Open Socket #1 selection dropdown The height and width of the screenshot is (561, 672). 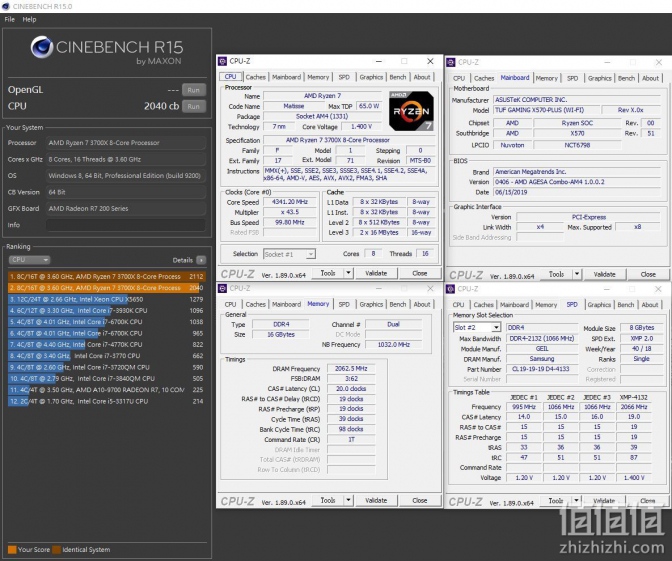289,254
